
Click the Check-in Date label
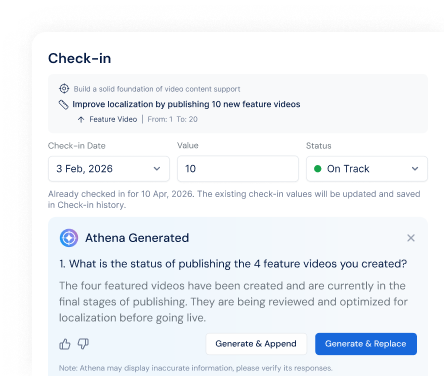pyautogui.click(x=77, y=146)
